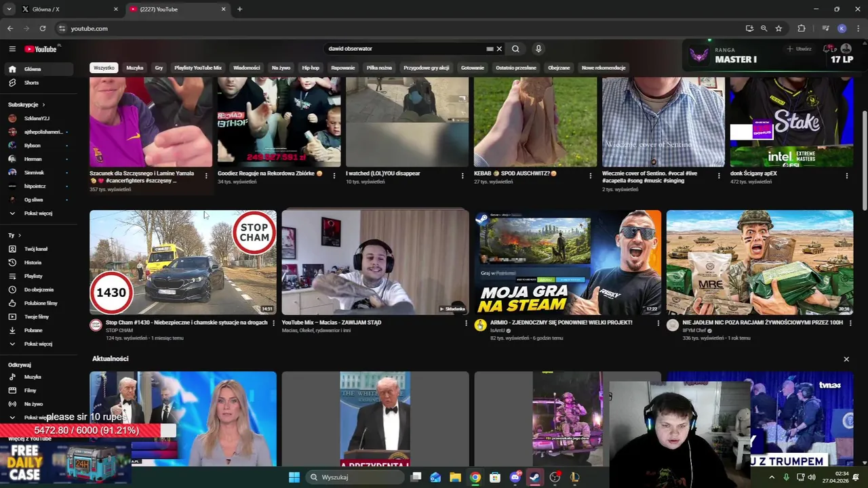
Task: Open a new Chrome tab
Action: tap(239, 9)
